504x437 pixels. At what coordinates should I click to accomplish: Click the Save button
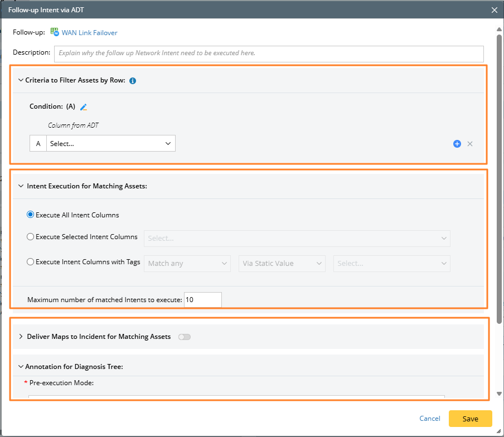[470, 419]
